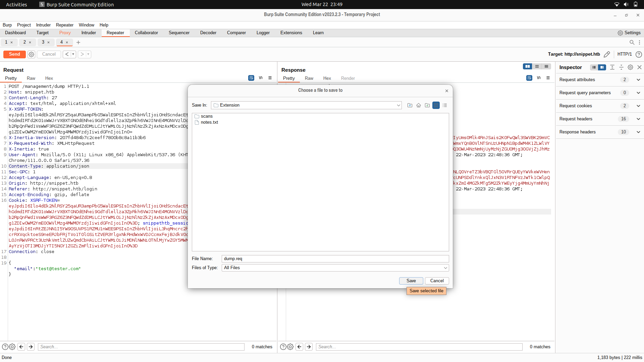Create a new folder in the save dialog
Image resolution: width=644 pixels, height=362 pixels.
click(x=427, y=105)
